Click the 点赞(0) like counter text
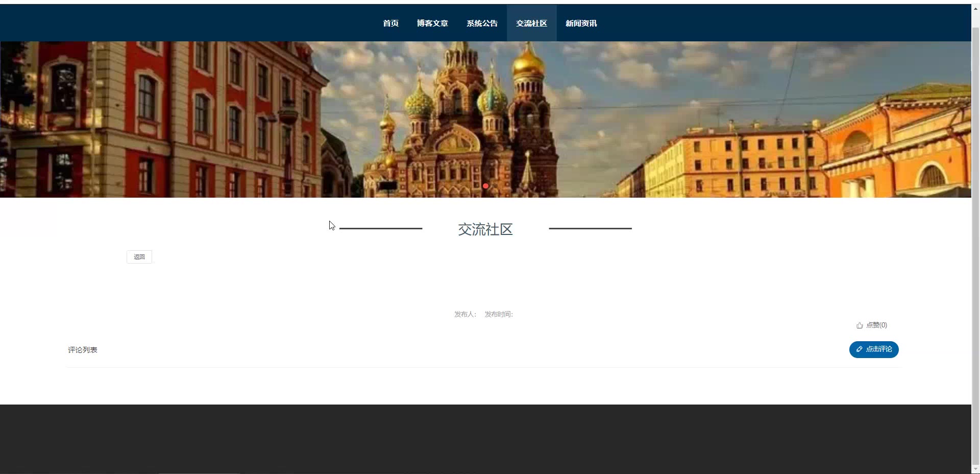 tap(876, 325)
